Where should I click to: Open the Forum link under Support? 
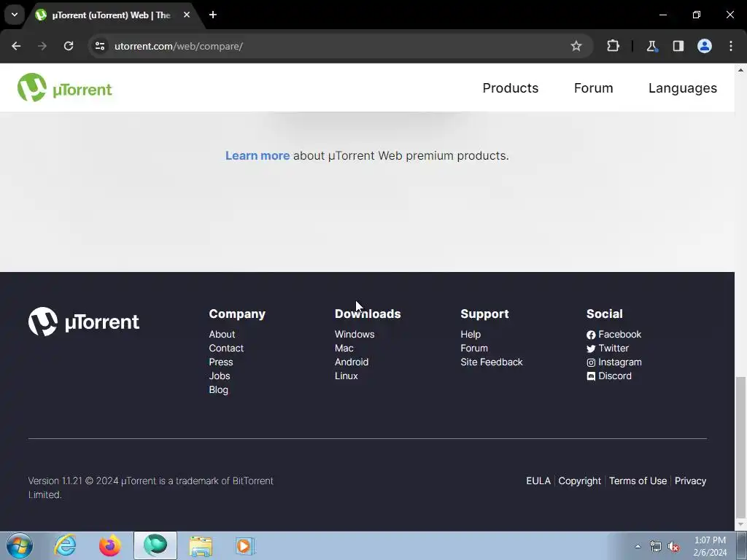(474, 348)
